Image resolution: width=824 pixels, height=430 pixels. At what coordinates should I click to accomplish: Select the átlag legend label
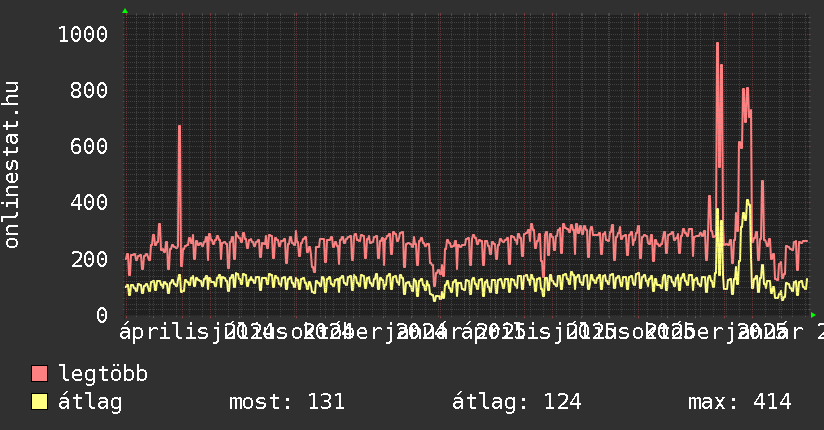(x=90, y=402)
